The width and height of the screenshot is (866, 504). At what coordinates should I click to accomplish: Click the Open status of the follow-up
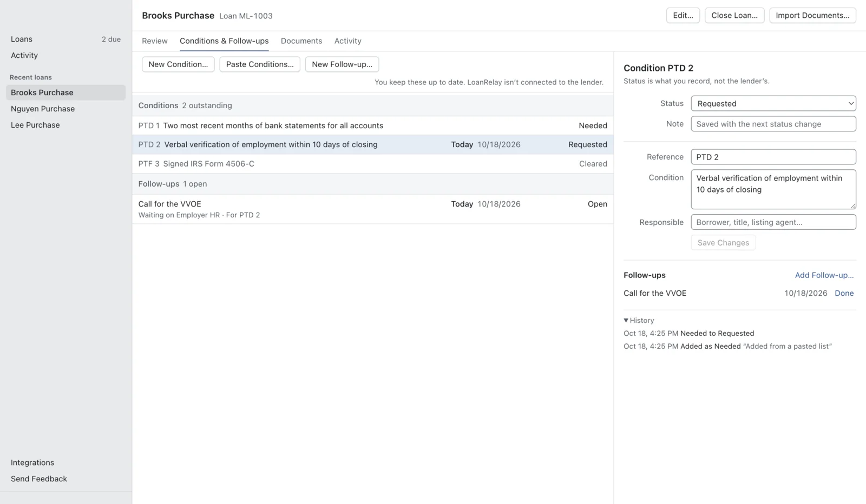(598, 204)
